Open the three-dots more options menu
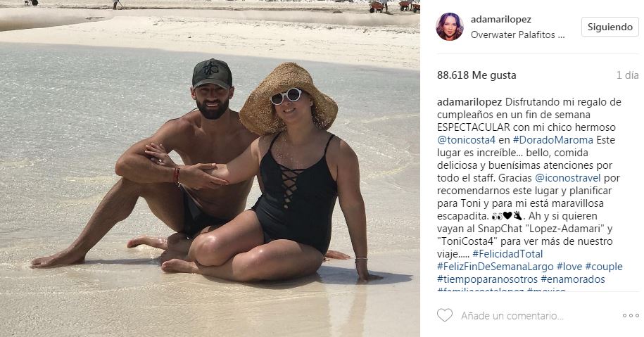This screenshot has width=644, height=337. [631, 315]
